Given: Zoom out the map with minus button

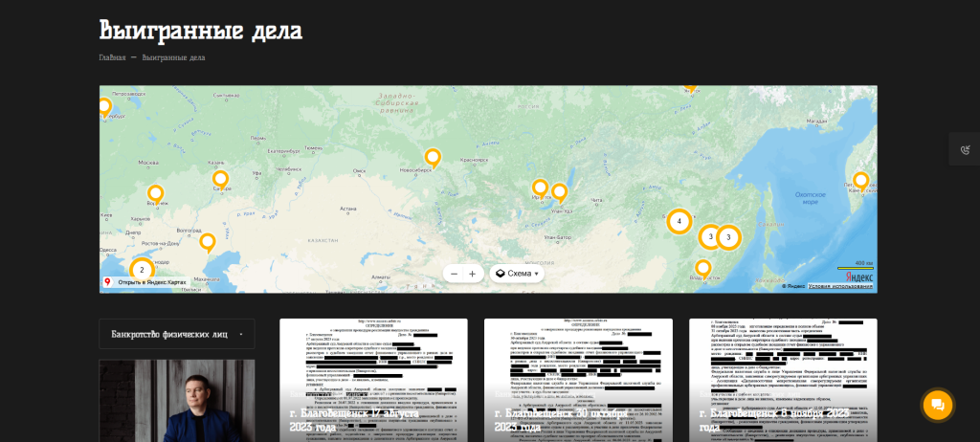Looking at the screenshot, I should click(x=454, y=274).
